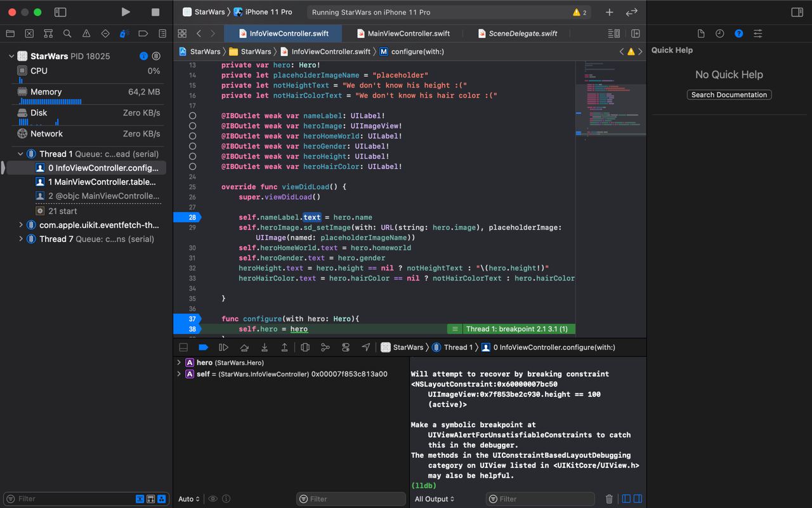Open the Find navigator magnifier icon
Screen dimensions: 812x508
click(x=67, y=34)
